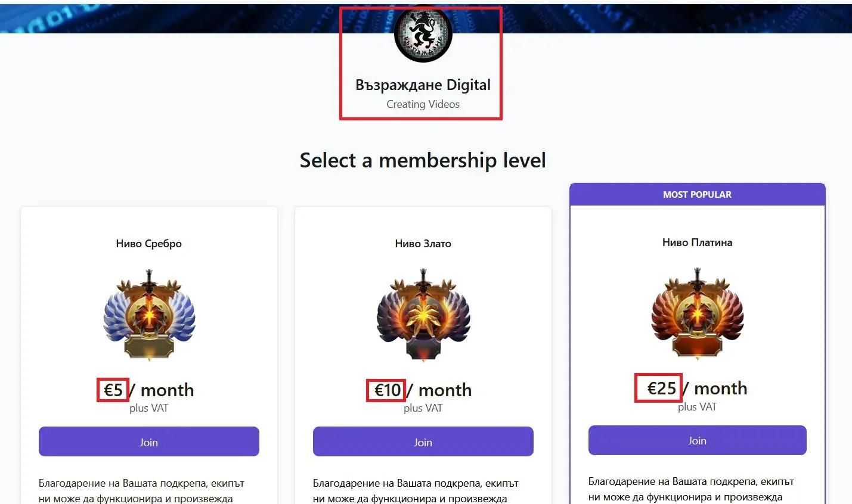The height and width of the screenshot is (504, 852).
Task: Click the €5 per month price
Action: (x=113, y=390)
